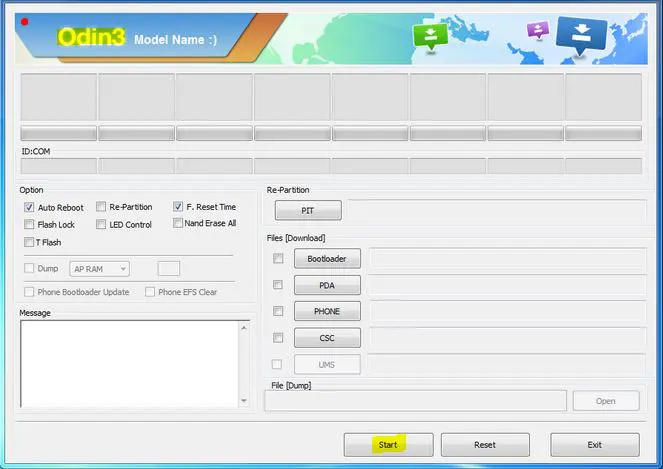The height and width of the screenshot is (469, 663).
Task: Click the CSC file button
Action: (327, 338)
